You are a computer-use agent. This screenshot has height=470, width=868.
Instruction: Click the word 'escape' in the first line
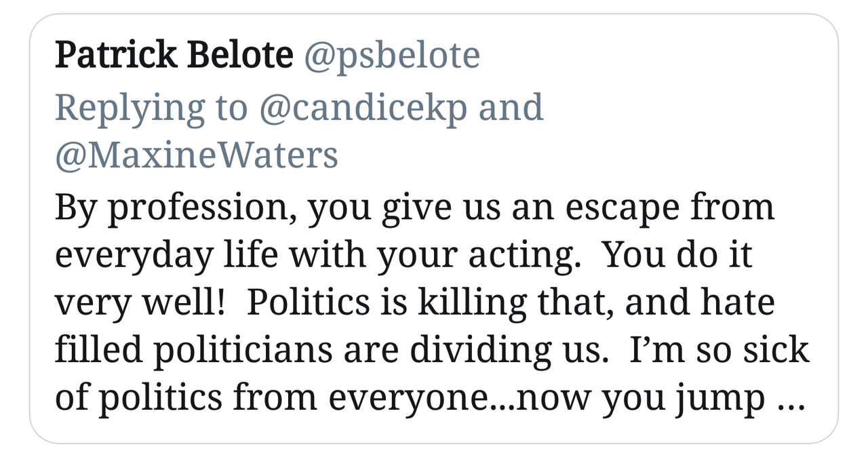[609, 207]
